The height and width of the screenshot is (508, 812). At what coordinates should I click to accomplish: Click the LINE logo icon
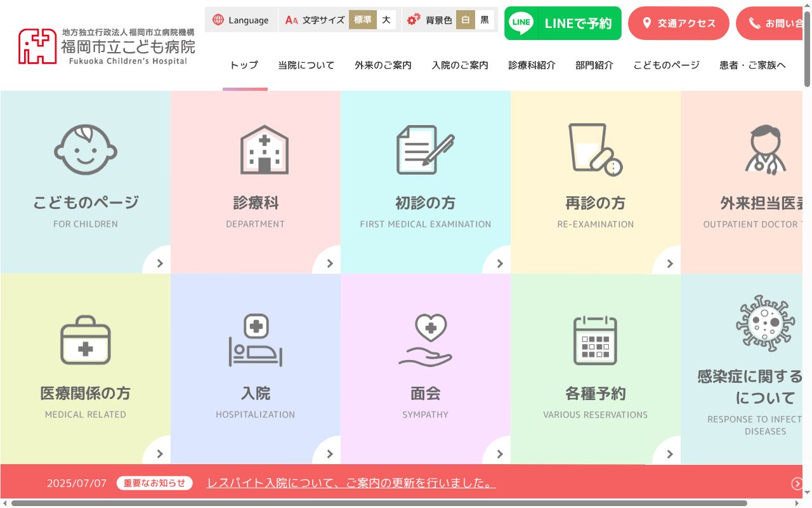(x=521, y=23)
